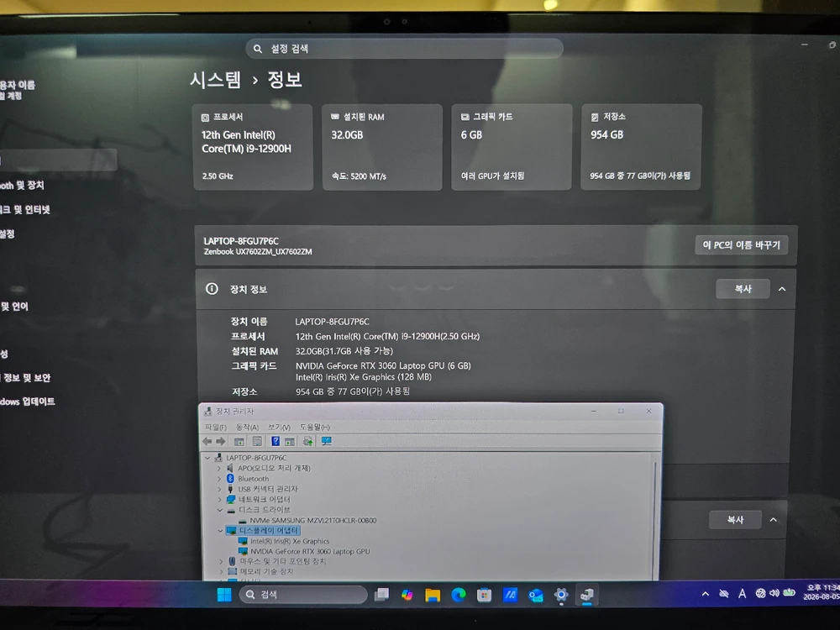Viewport: 840px width, 630px height.
Task: Expand the APO(오디오 처리 개체) node
Action: 219,468
